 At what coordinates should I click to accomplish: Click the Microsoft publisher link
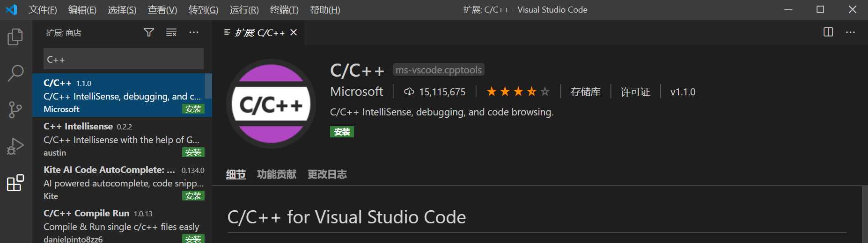[357, 92]
